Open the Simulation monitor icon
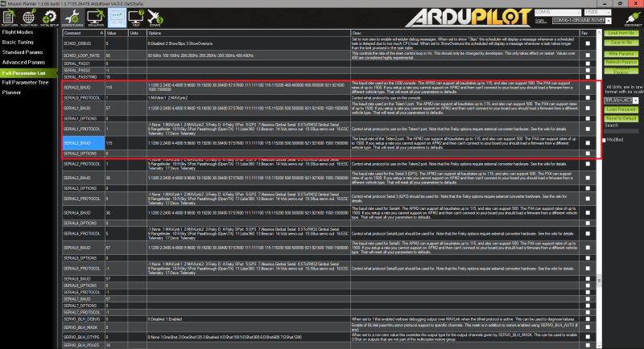Screen dimensions: 644x349 click(x=96, y=18)
